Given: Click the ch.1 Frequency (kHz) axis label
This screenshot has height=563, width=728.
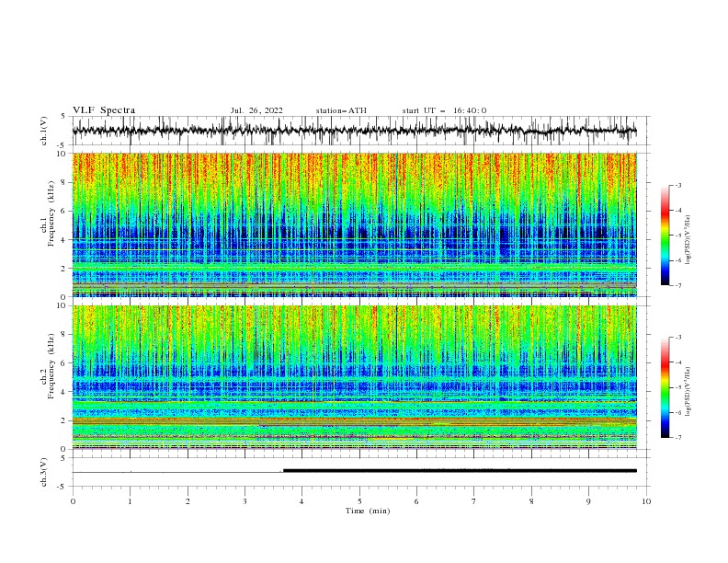Looking at the screenshot, I should pos(50,213).
